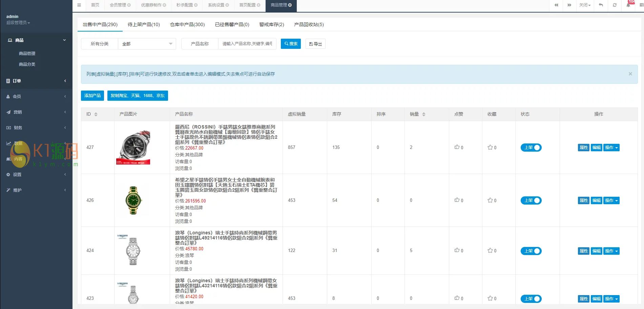Image resolution: width=644 pixels, height=309 pixels.
Task: Close the 商品管理 tab via its x icon
Action: coord(290,5)
